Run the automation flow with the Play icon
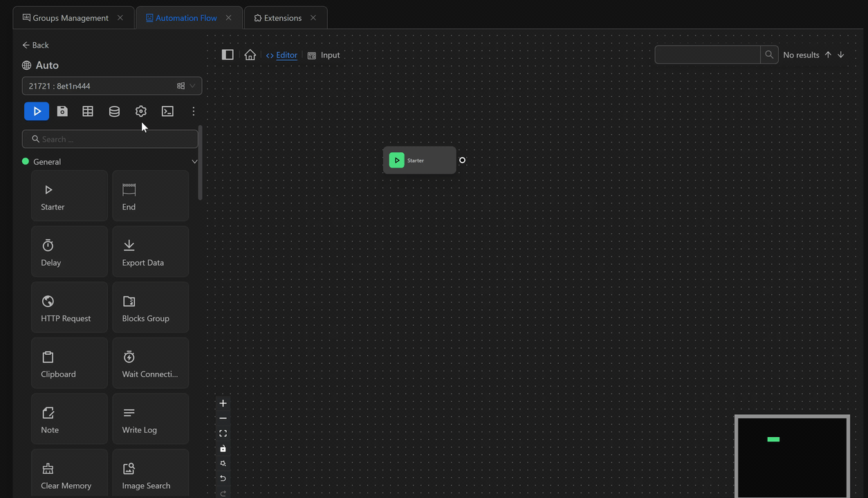 pos(36,111)
